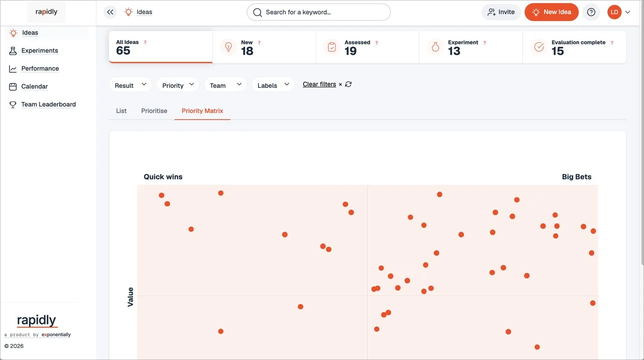Click help question mark next to New
This screenshot has height=360, width=644.
pos(259,42)
